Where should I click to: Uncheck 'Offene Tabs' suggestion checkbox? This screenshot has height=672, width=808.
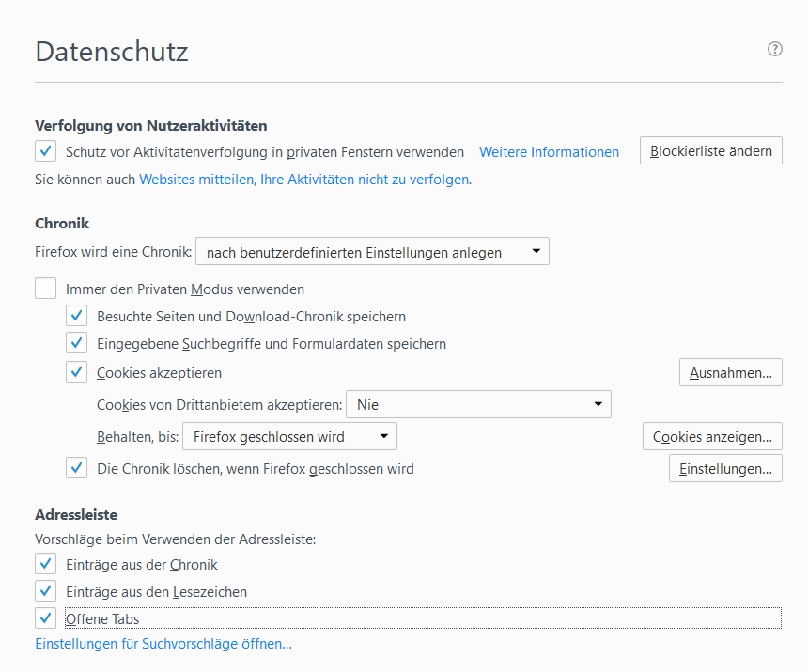(45, 618)
